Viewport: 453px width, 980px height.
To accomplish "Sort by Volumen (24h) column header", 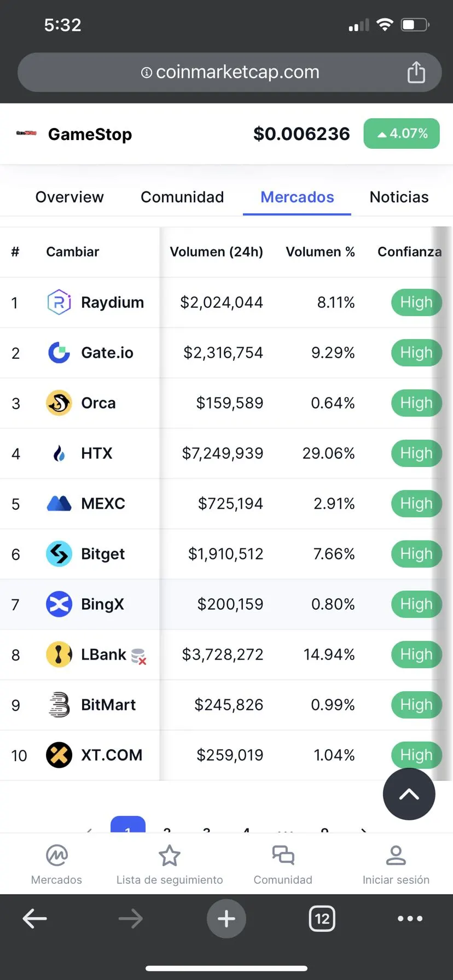I will (217, 252).
